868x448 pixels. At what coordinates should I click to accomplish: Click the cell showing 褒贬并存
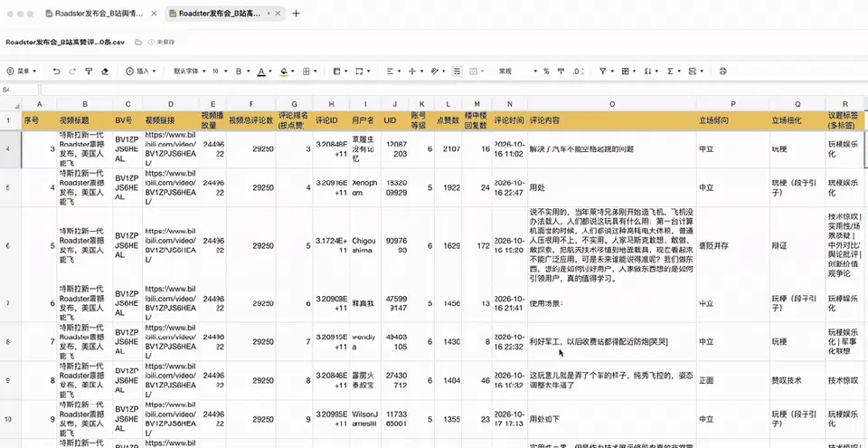pos(733,245)
